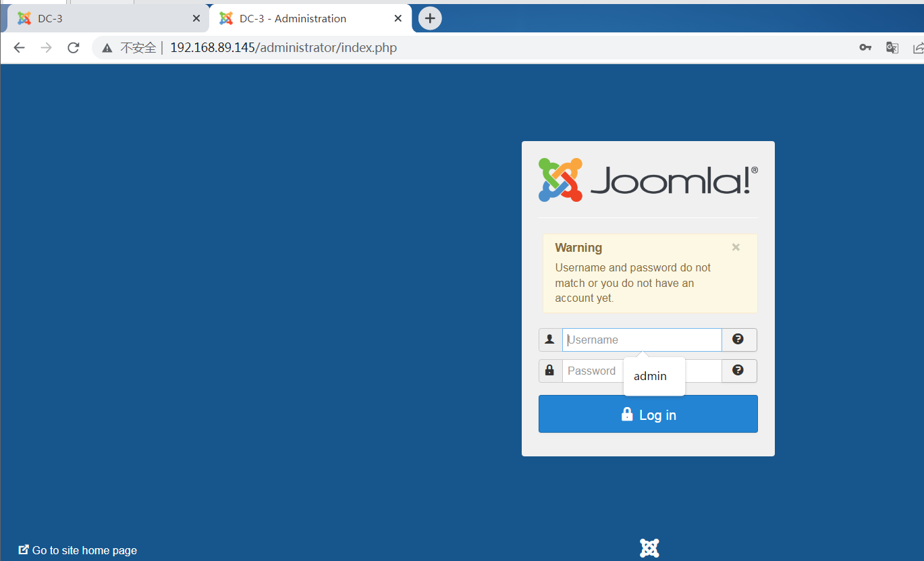
Task: Dismiss the Warning message with X
Action: (736, 247)
